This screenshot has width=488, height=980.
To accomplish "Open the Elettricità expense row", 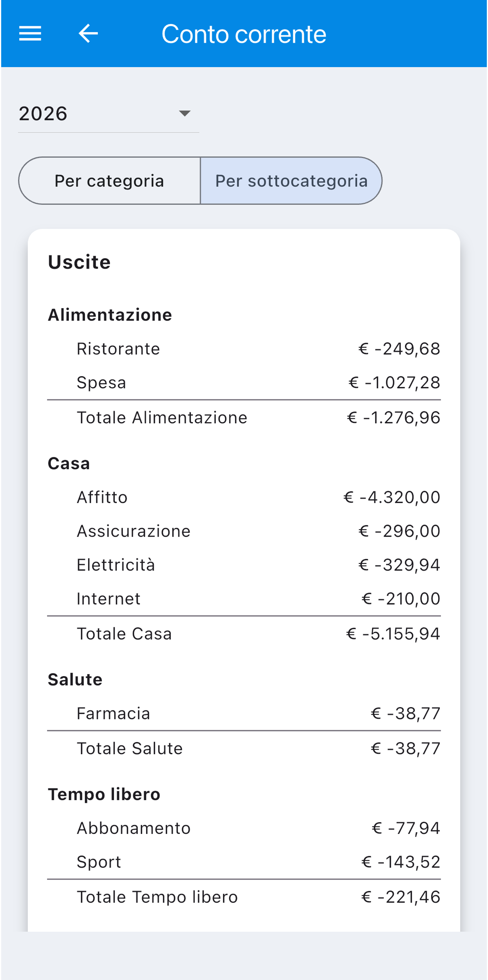I will click(244, 565).
